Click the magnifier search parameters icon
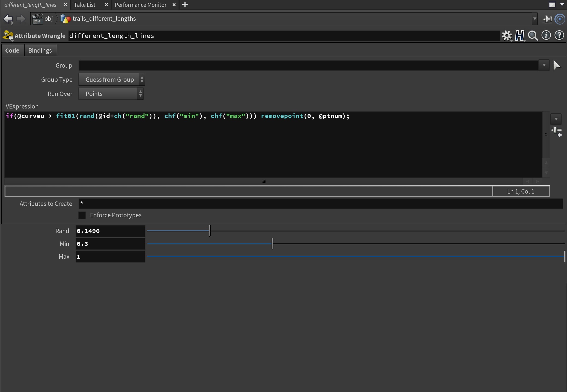Screen dimensions: 567x392 pyautogui.click(x=533, y=35)
